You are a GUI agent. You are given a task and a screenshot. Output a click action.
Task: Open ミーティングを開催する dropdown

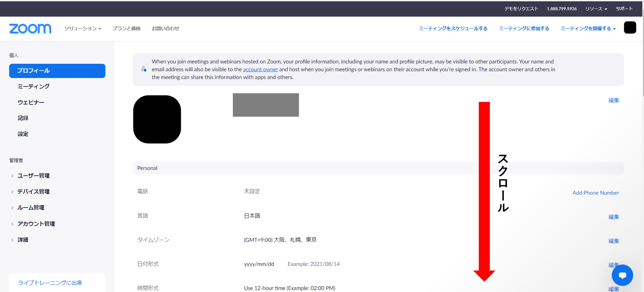tap(588, 29)
